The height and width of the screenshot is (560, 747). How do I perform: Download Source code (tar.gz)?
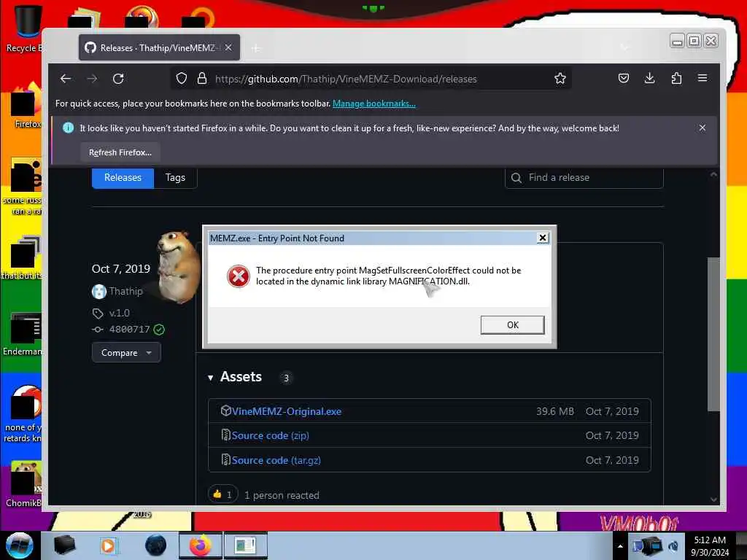click(276, 461)
